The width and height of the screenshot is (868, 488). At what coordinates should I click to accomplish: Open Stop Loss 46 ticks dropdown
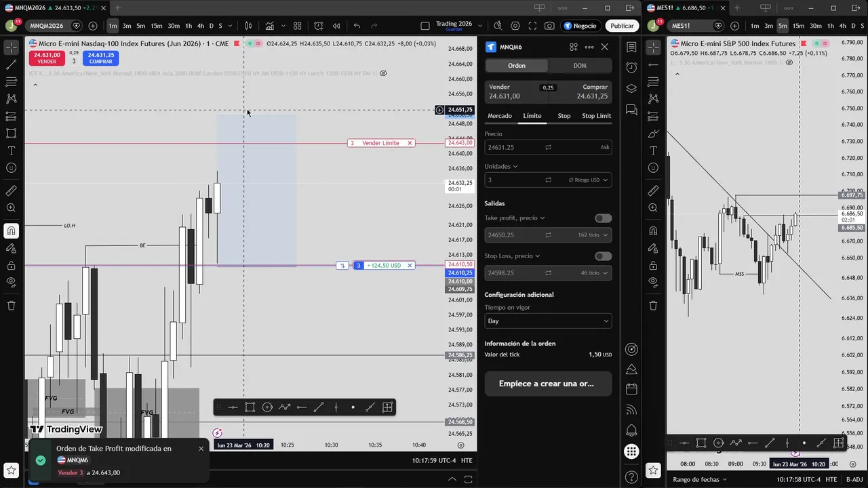[x=593, y=273]
